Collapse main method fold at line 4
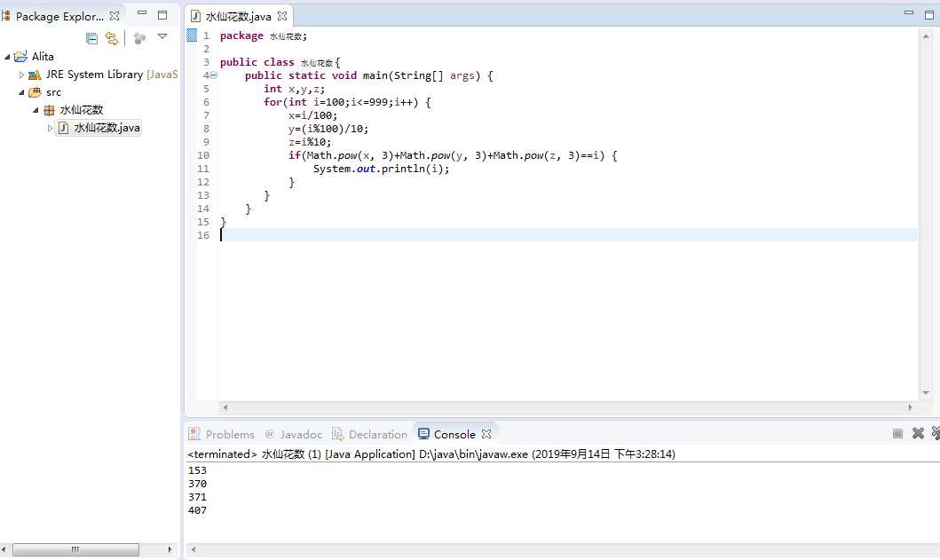940x560 pixels. pyautogui.click(x=213, y=75)
